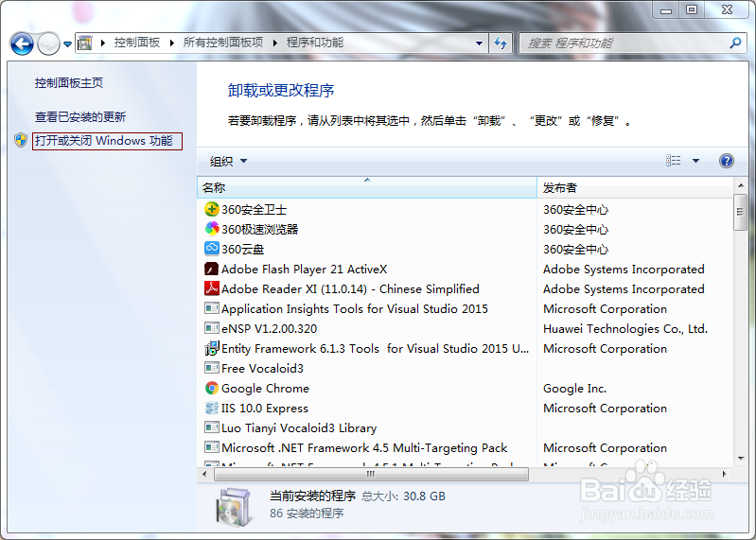Go to 控制面板 in the breadcrumb
Viewport: 756px width, 540px height.
(x=137, y=43)
